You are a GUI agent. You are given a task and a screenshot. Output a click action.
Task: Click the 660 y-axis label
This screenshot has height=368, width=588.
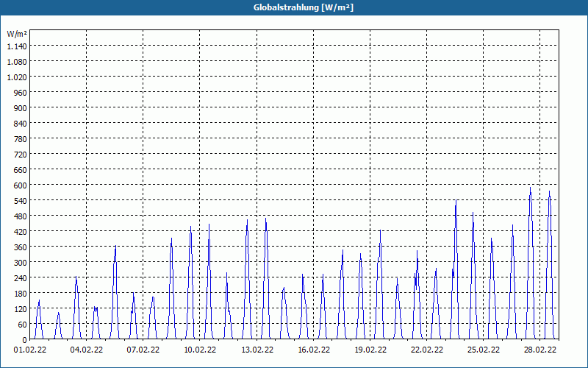click(x=21, y=170)
